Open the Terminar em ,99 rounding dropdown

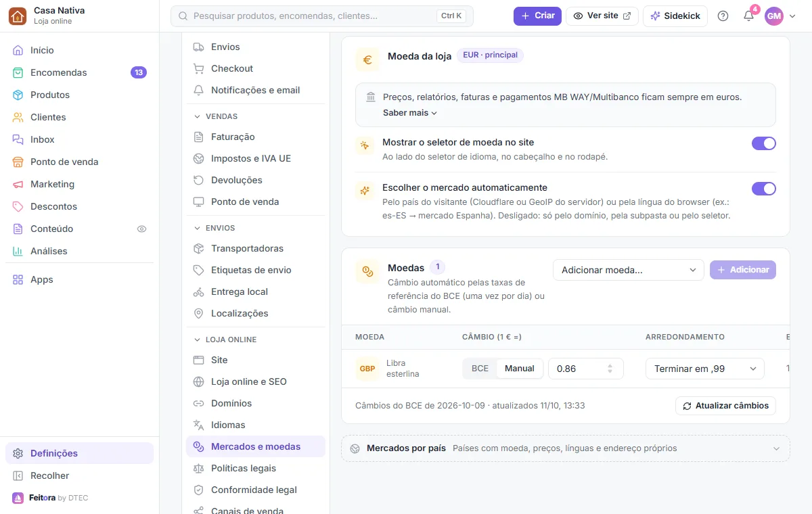pyautogui.click(x=705, y=369)
